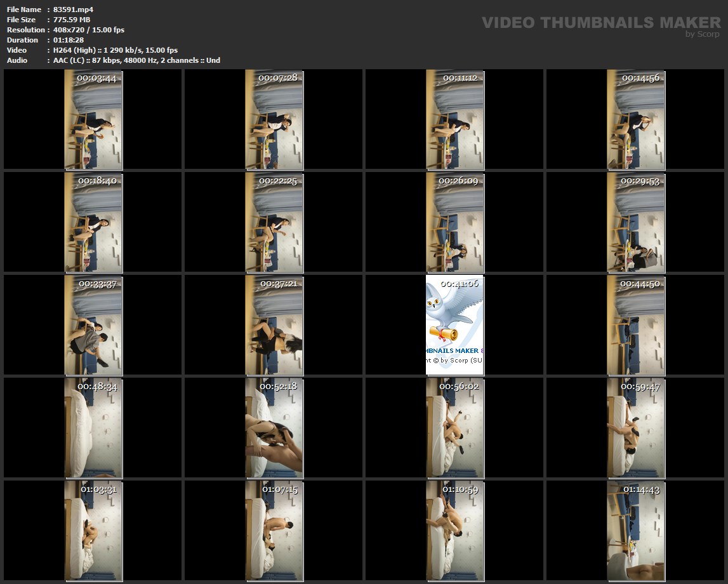Open the thumbnail stamped 00:26:09
Viewport: 728px width, 584px height.
pyautogui.click(x=455, y=223)
